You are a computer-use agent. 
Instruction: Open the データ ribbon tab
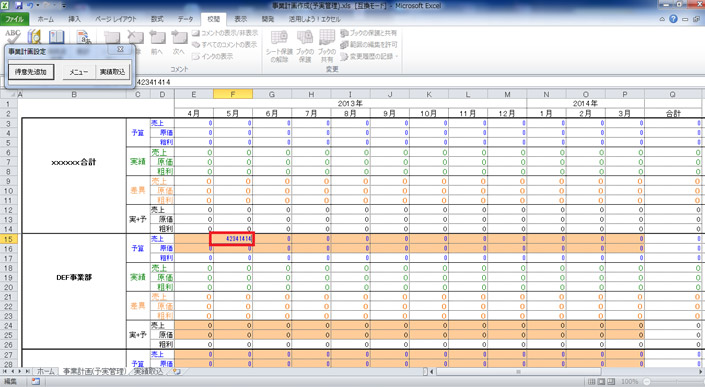coord(185,19)
